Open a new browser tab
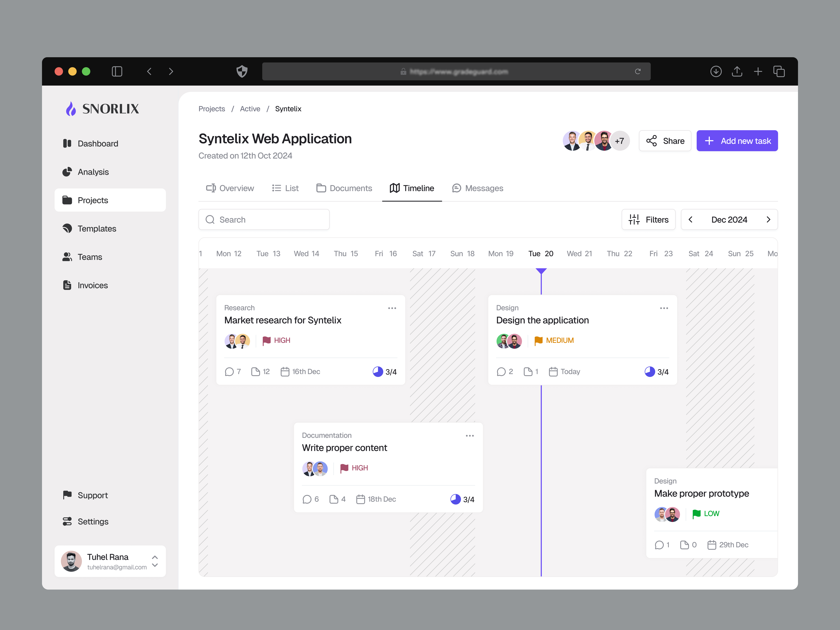Screen dimensions: 840x630 tap(758, 71)
